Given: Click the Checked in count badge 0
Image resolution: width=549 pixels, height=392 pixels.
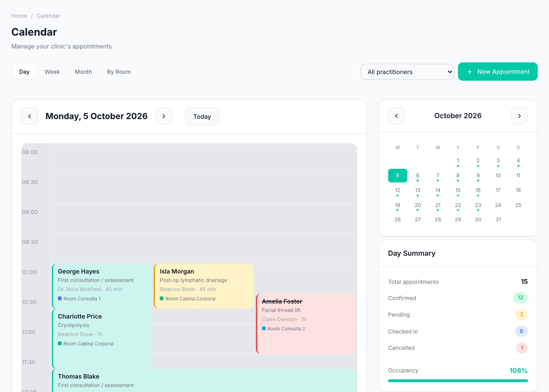Looking at the screenshot, I should coord(521,331).
